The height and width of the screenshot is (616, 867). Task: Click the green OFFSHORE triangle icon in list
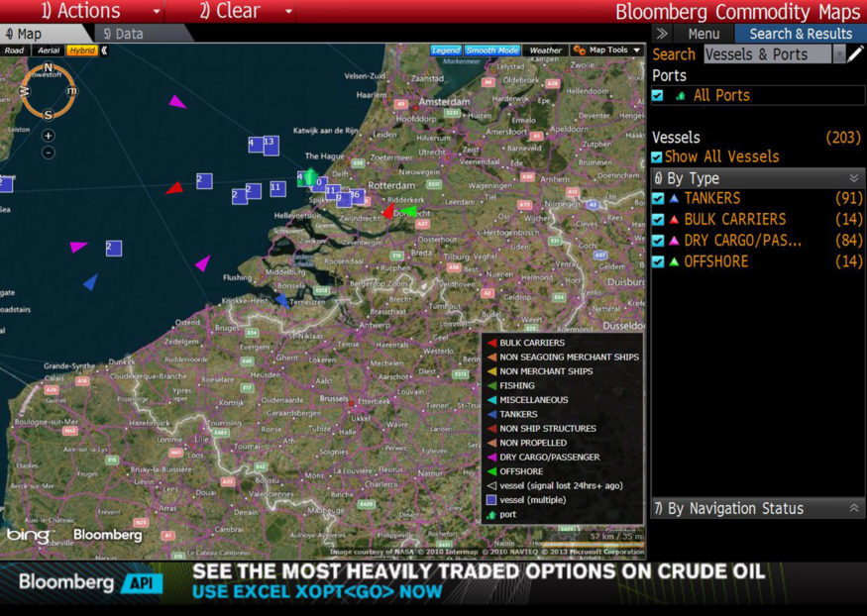coord(674,261)
